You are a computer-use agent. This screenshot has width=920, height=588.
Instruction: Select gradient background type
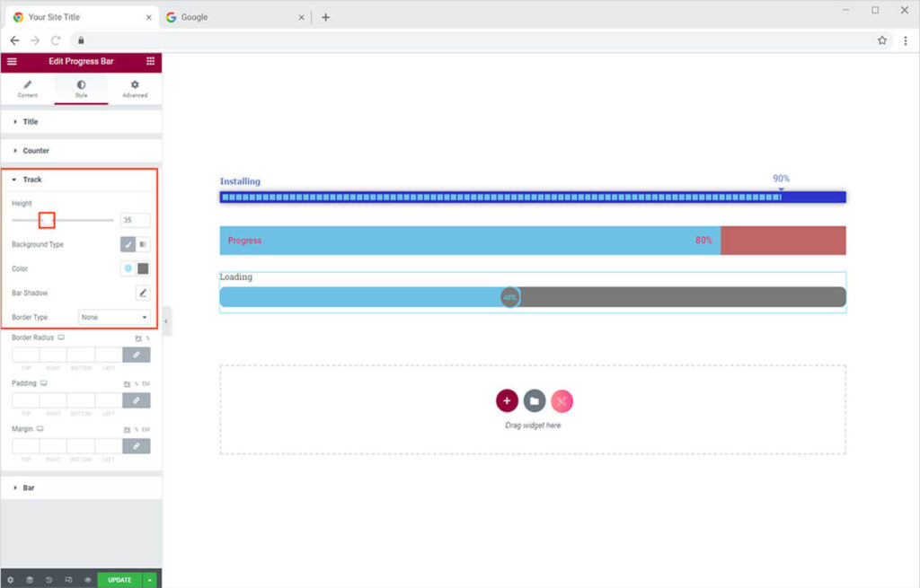coord(143,244)
